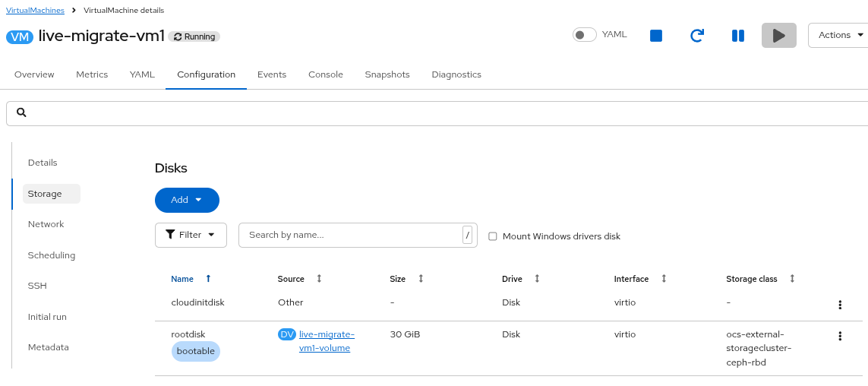This screenshot has width=868, height=386.
Task: Open kebab menu for rootdisk row
Action: tap(840, 336)
